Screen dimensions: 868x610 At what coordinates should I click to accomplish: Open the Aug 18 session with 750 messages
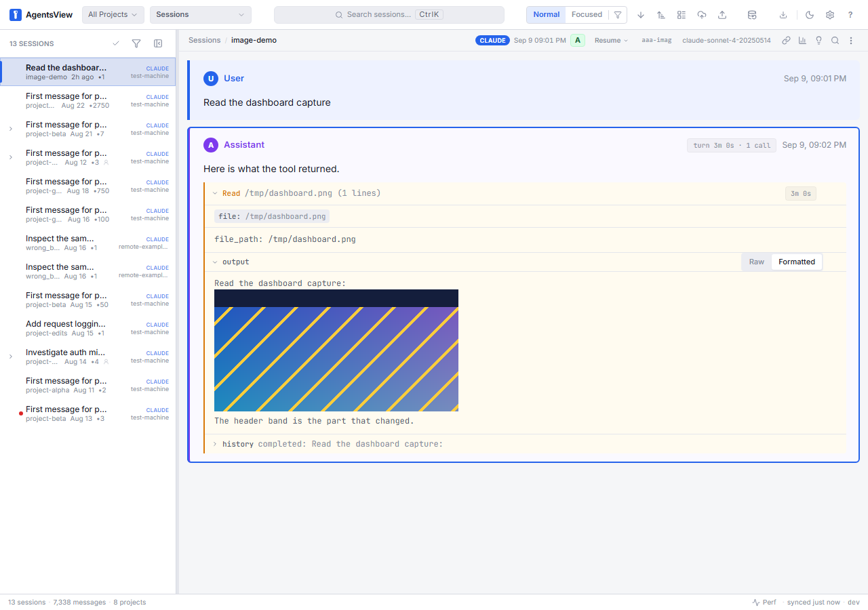point(88,186)
